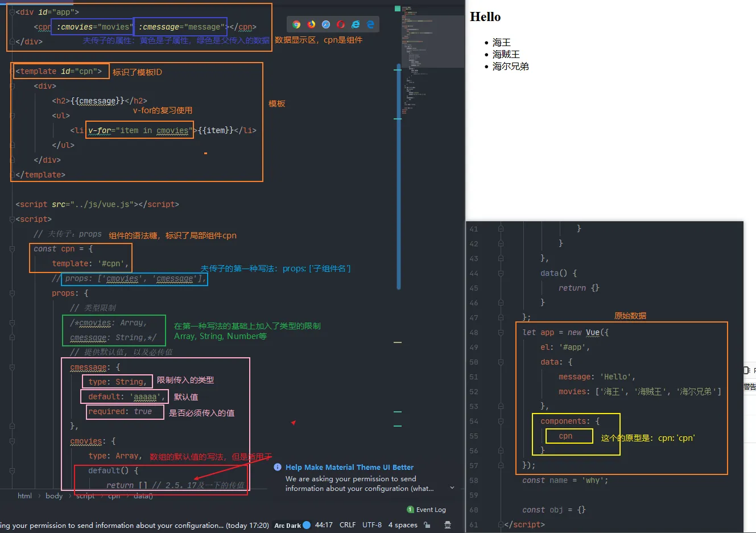Click the green inspection status square
The height and width of the screenshot is (533, 756).
[398, 9]
